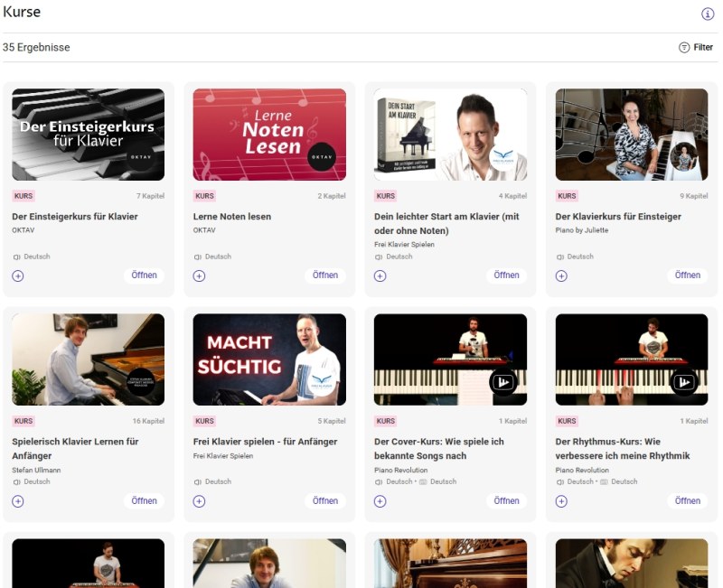Screen dimensions: 723x588
Task: Click the KURS badge on Einsteigerkurs card
Action: pyautogui.click(x=23, y=195)
